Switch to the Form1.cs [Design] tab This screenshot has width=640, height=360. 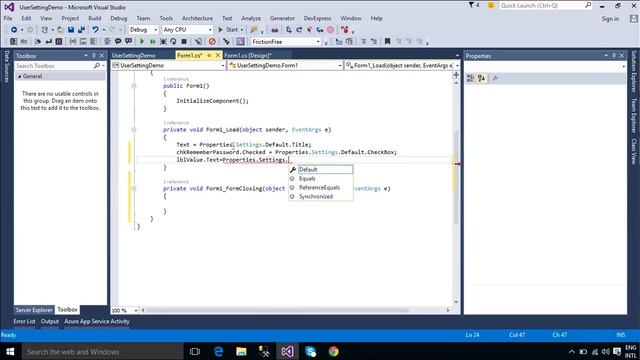pyautogui.click(x=248, y=56)
